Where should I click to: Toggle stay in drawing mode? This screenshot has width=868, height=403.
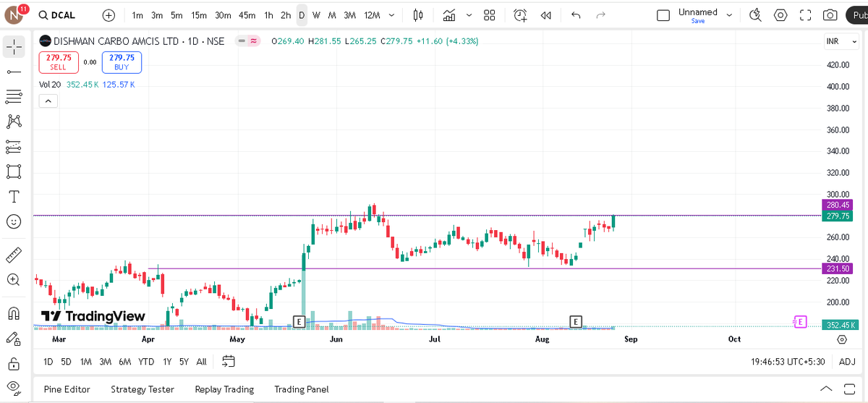(14, 338)
